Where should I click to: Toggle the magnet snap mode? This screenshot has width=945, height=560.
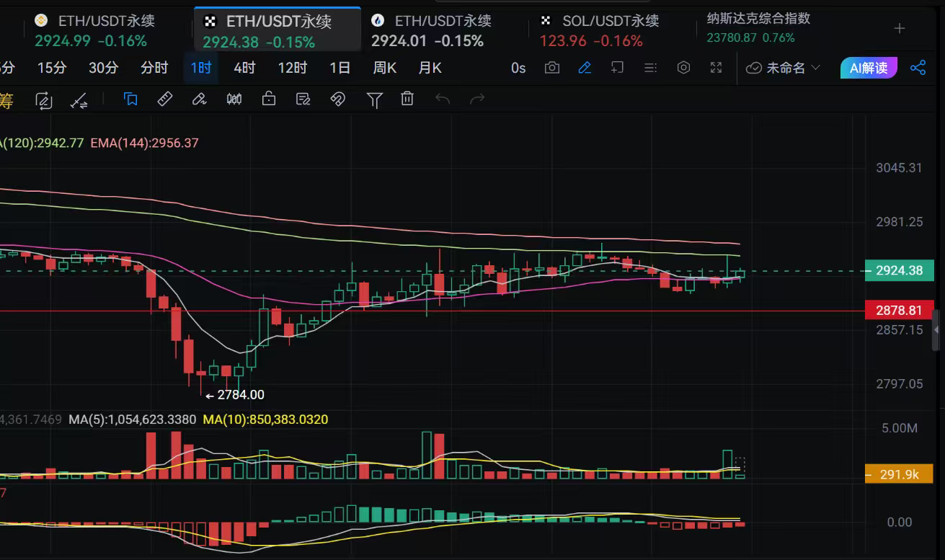(x=337, y=99)
